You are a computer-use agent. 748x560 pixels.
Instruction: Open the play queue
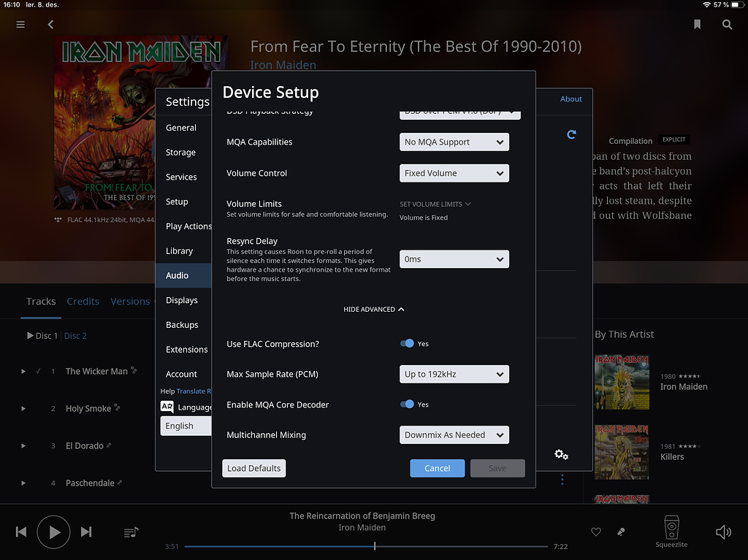pos(131,532)
